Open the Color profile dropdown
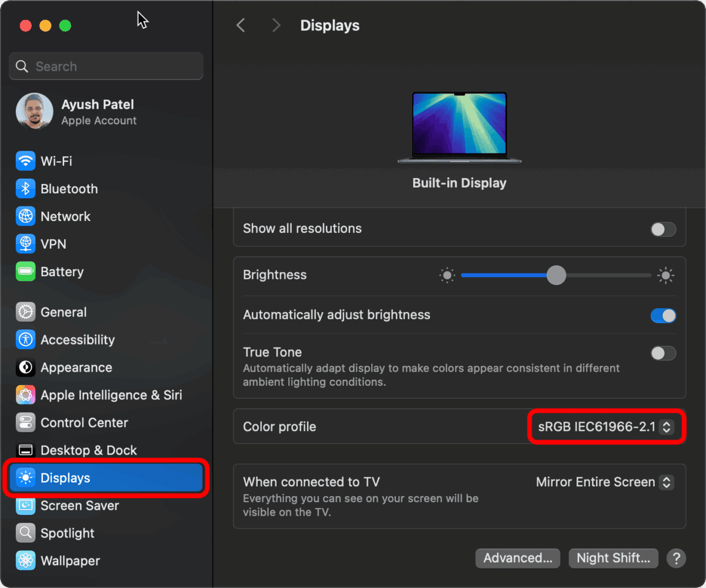The width and height of the screenshot is (706, 588). (x=606, y=427)
